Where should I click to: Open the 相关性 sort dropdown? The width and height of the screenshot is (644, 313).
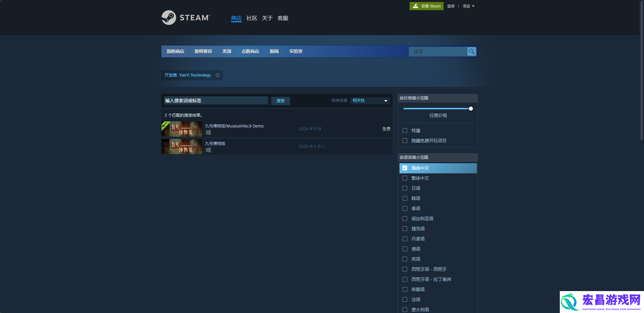click(370, 101)
